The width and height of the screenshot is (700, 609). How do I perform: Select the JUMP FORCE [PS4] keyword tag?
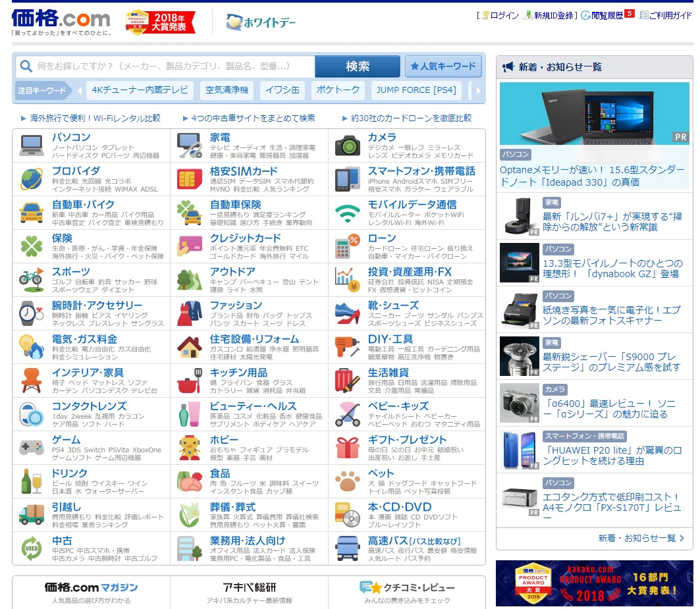[416, 90]
